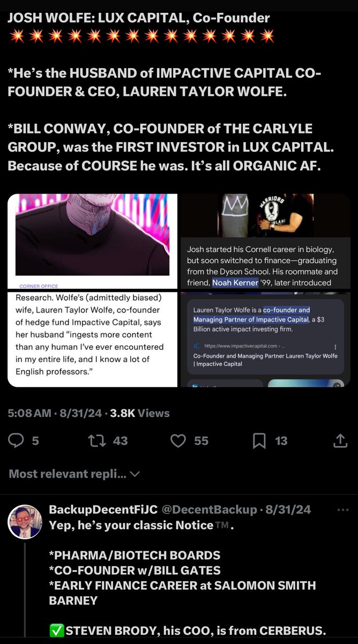Tap the 43 reposts count

120,441
